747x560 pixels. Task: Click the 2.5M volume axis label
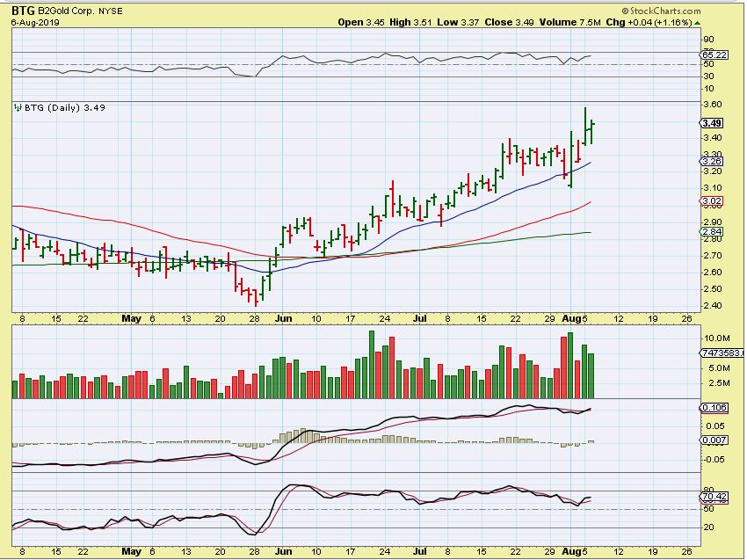tap(719, 383)
